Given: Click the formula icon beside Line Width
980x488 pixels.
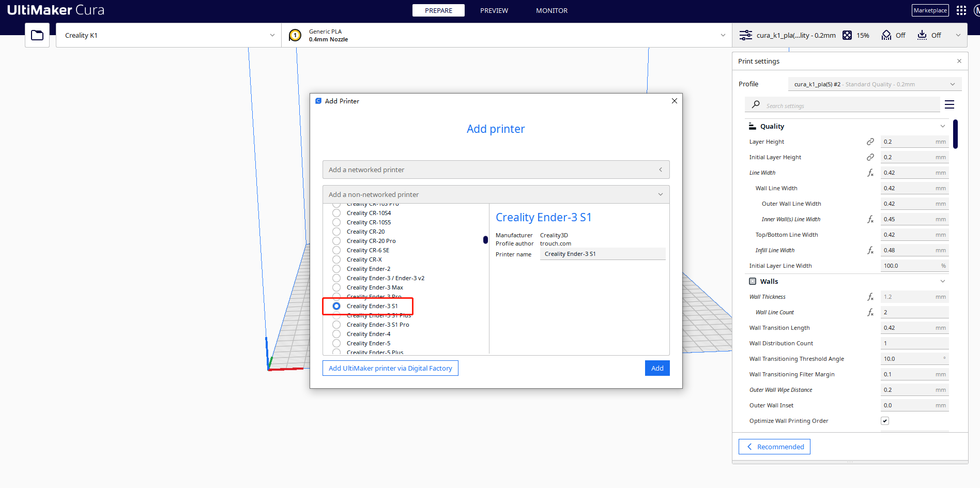Looking at the screenshot, I should click(870, 173).
